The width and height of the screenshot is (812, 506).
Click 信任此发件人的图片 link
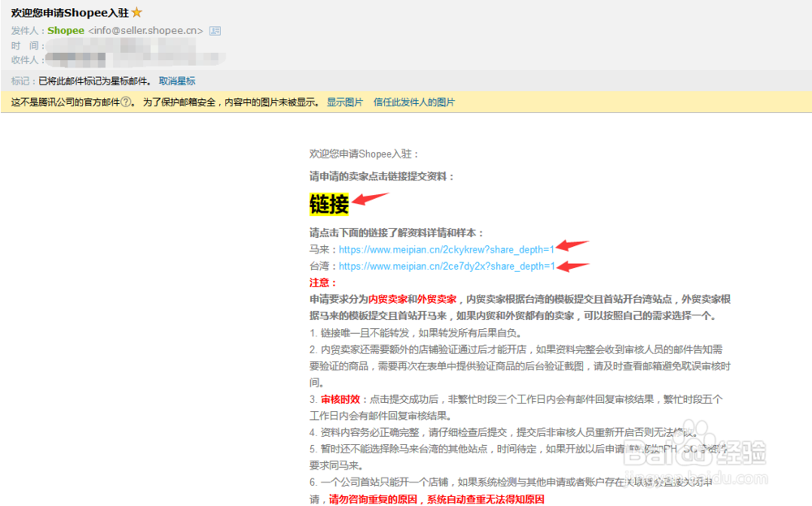point(414,102)
